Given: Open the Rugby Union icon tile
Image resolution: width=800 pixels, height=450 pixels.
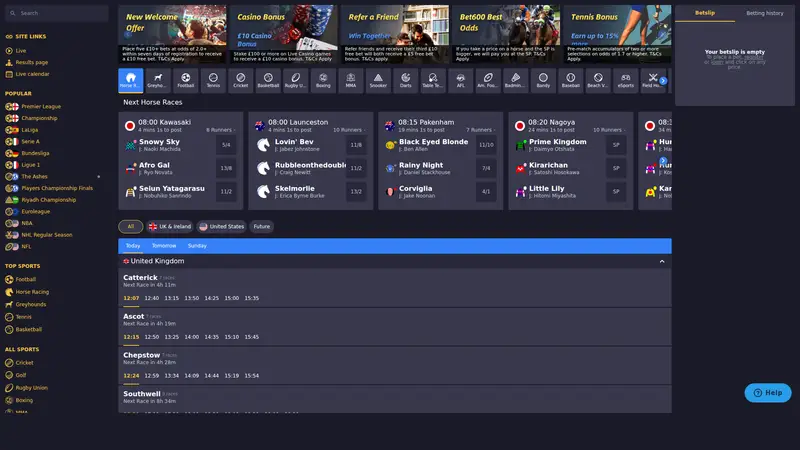Looking at the screenshot, I should (295, 81).
